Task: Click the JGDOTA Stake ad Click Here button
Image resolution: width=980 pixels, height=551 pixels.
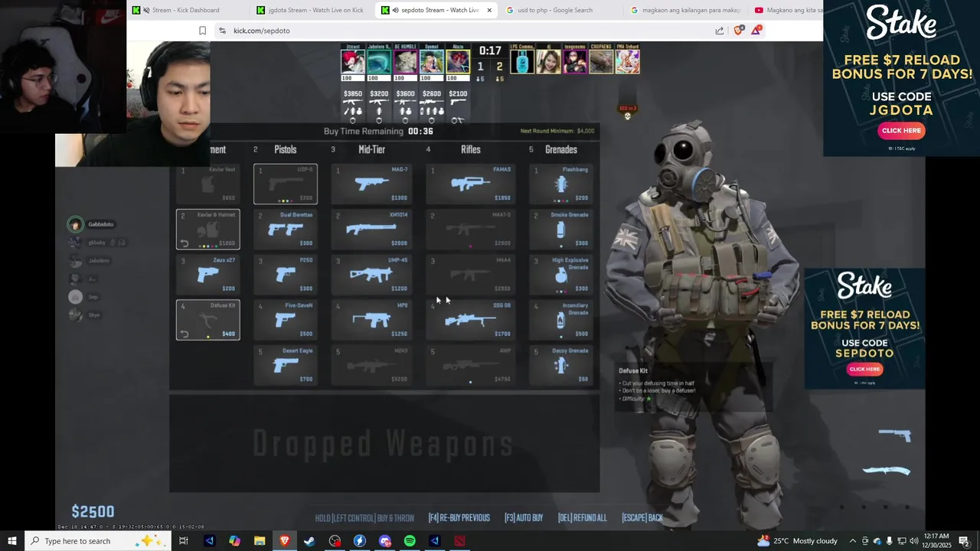Action: click(x=901, y=130)
